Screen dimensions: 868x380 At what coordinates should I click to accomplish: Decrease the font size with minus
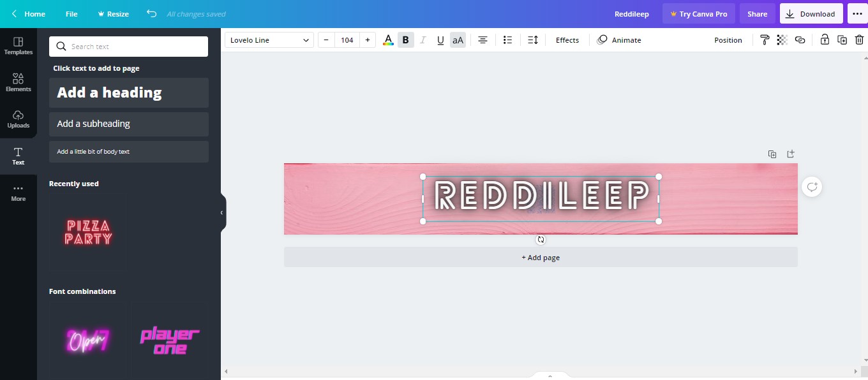(326, 40)
